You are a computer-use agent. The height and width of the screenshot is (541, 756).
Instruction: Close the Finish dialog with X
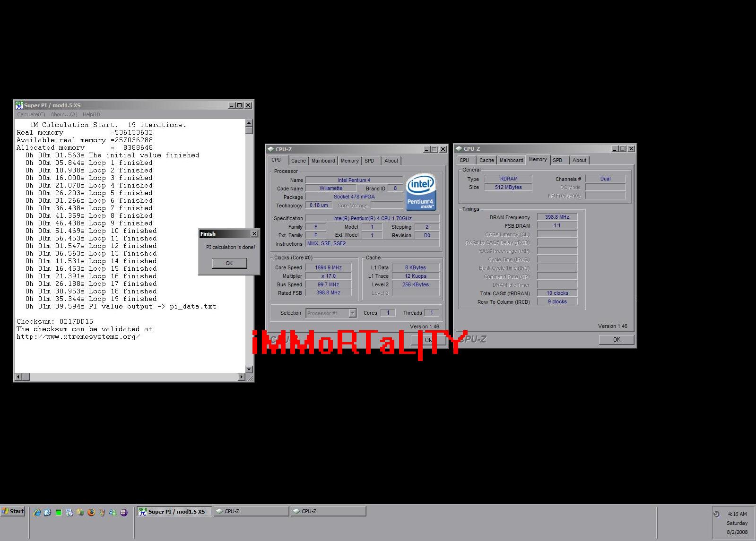tap(254, 233)
